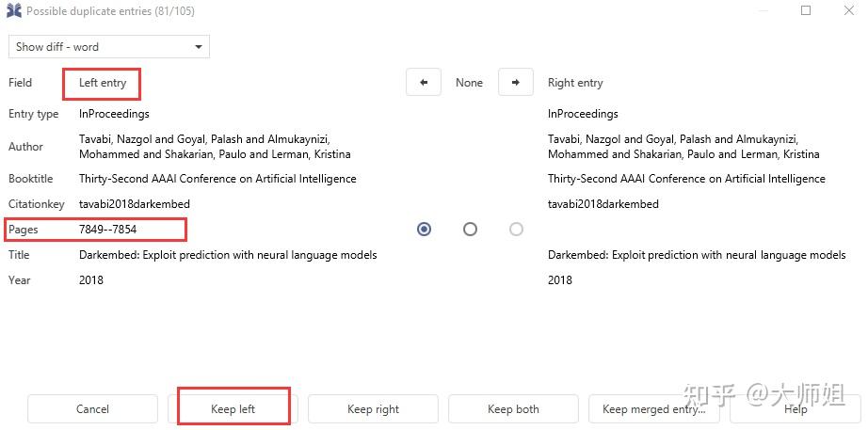
Task: Open Help for the duplicates dialog
Action: point(796,409)
